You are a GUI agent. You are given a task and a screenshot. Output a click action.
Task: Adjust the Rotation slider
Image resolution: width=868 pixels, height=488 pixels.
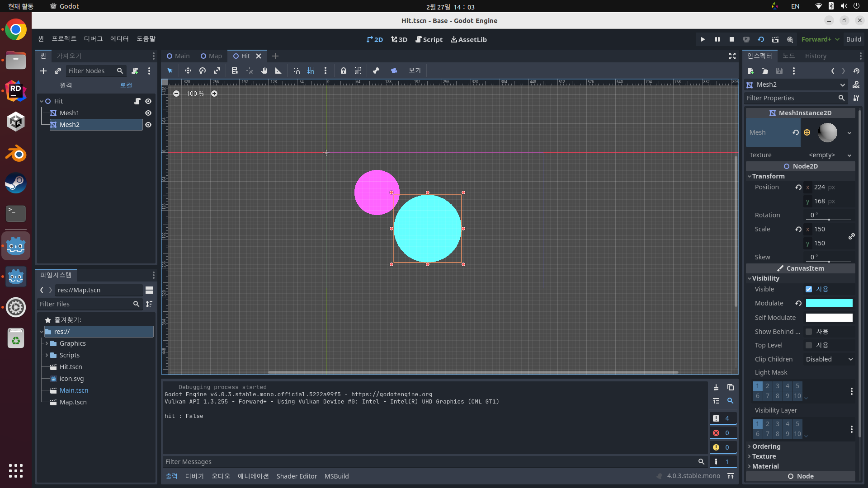pyautogui.click(x=829, y=219)
